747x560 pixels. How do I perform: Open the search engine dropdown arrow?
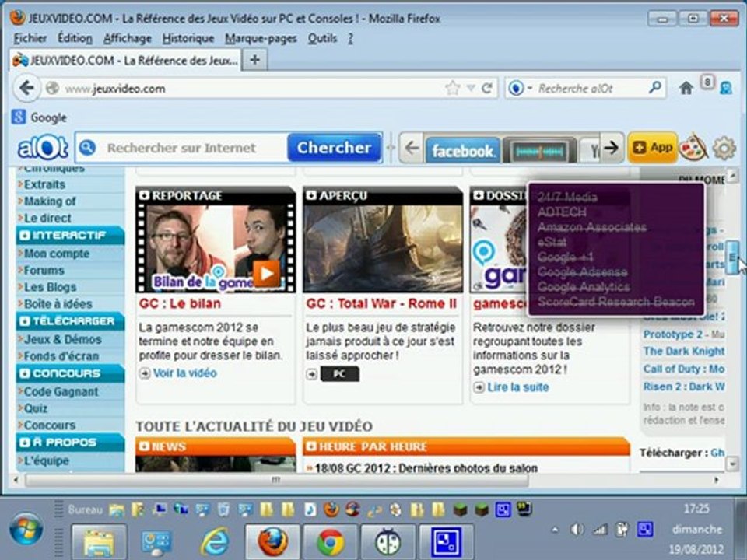(529, 88)
